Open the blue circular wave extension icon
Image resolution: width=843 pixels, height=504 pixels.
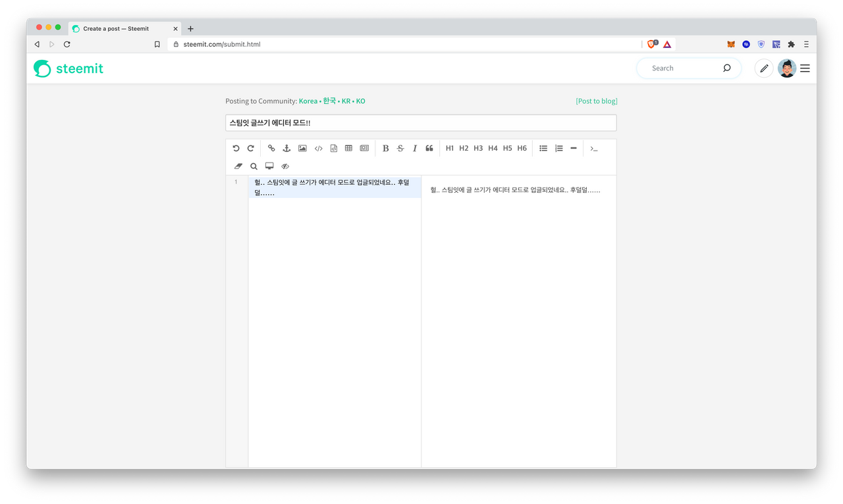(x=746, y=44)
